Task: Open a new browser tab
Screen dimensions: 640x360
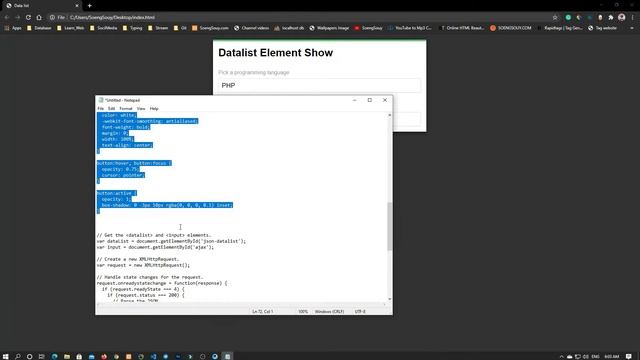Action: pyautogui.click(x=89, y=6)
